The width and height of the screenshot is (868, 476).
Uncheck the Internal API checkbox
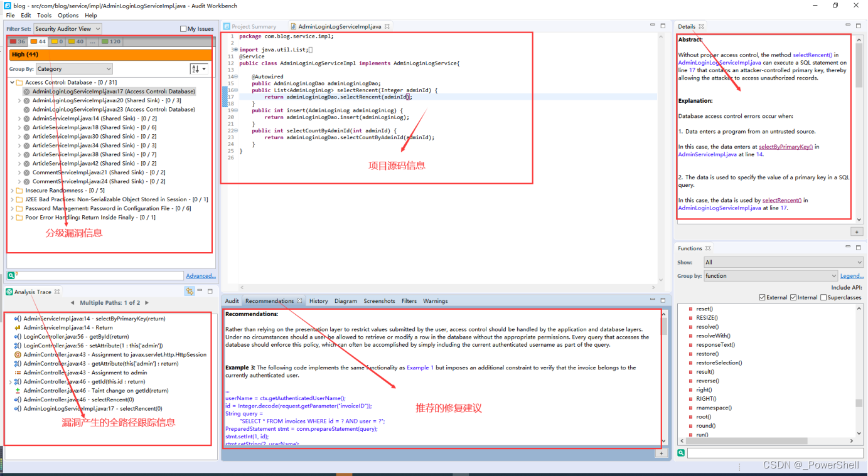pos(793,297)
